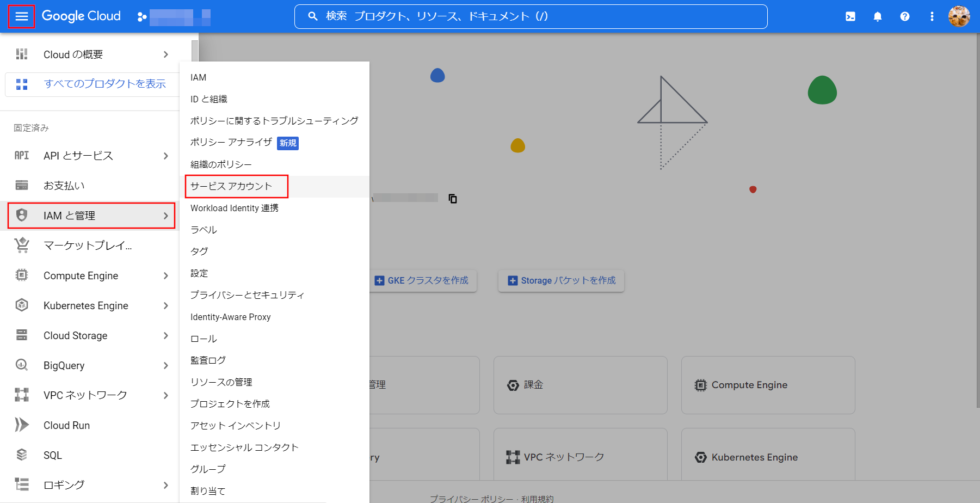Select Kubernetes Engine in the sidebar
This screenshot has height=503, width=980.
[x=85, y=305]
